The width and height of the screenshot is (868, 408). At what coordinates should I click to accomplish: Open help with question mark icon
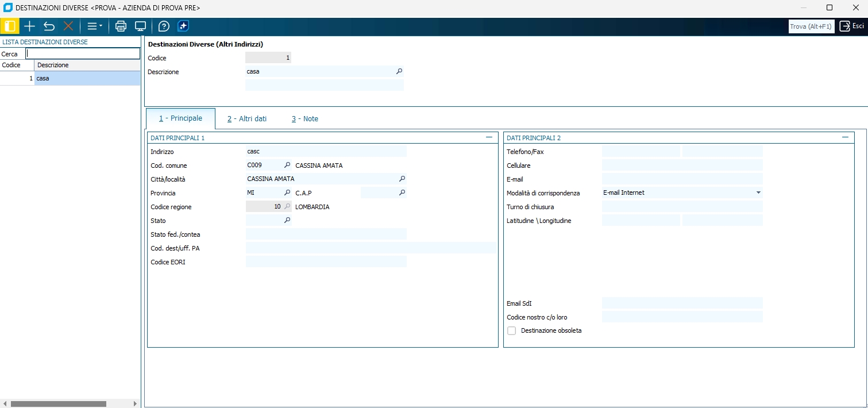pos(164,26)
